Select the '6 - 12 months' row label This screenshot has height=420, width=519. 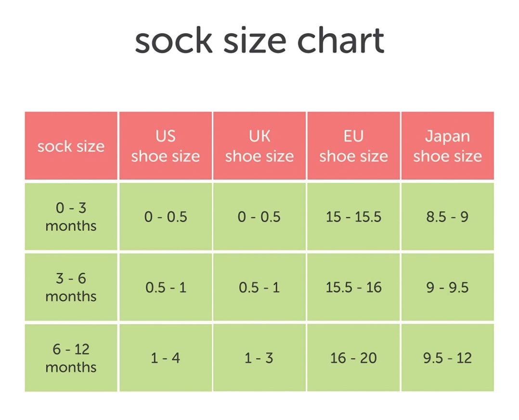(71, 358)
